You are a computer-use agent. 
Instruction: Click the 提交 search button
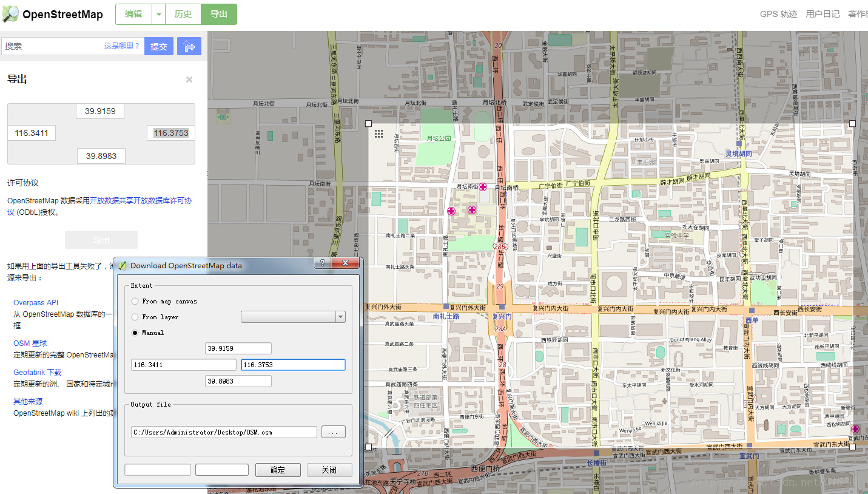point(159,46)
